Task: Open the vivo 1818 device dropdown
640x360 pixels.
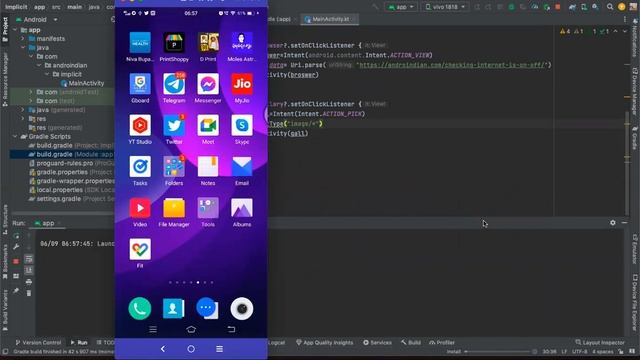Action: pyautogui.click(x=445, y=7)
